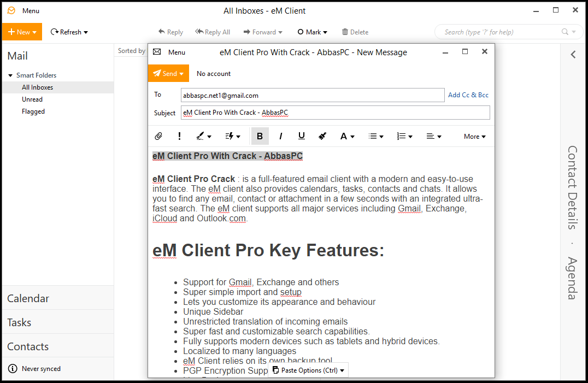Toggle italic formatting

click(280, 137)
